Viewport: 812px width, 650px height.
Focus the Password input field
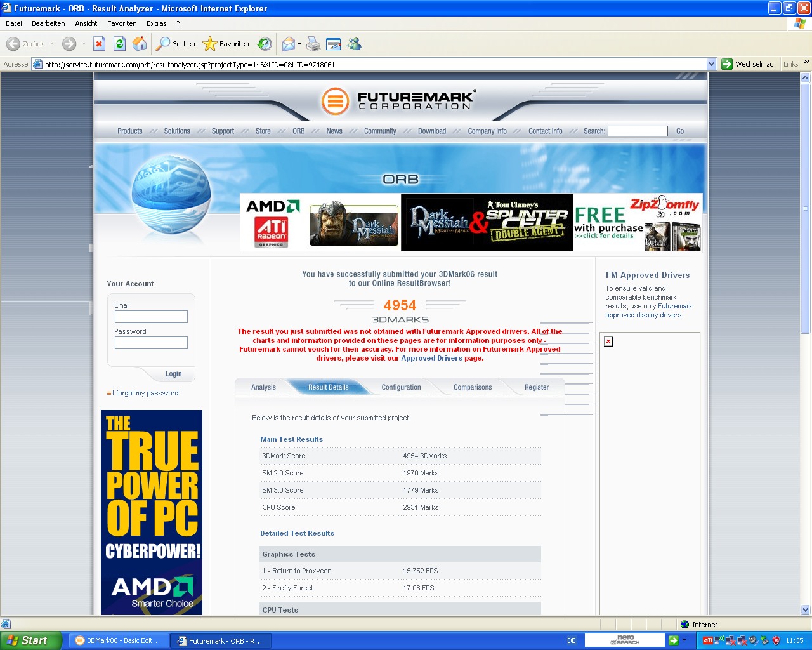151,343
